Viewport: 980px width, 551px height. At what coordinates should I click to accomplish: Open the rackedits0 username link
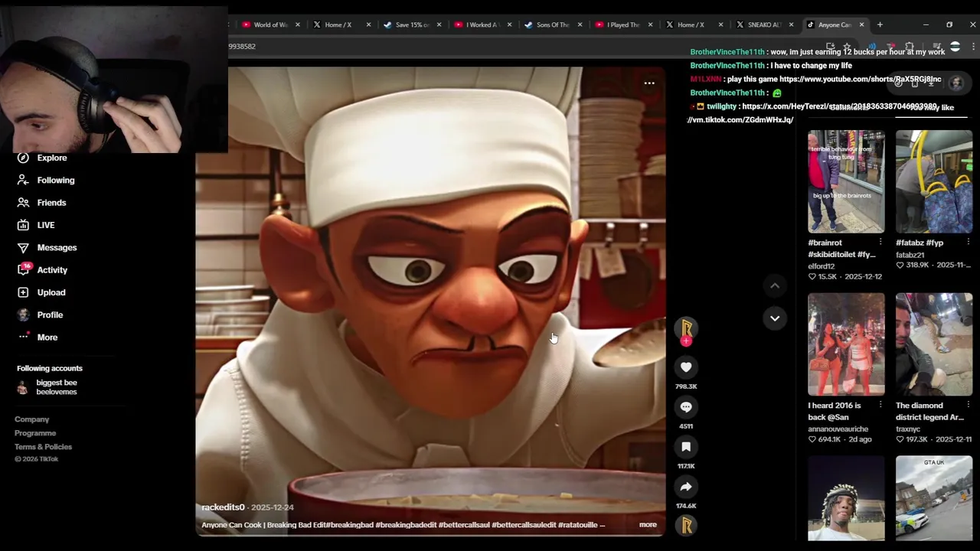pos(223,507)
